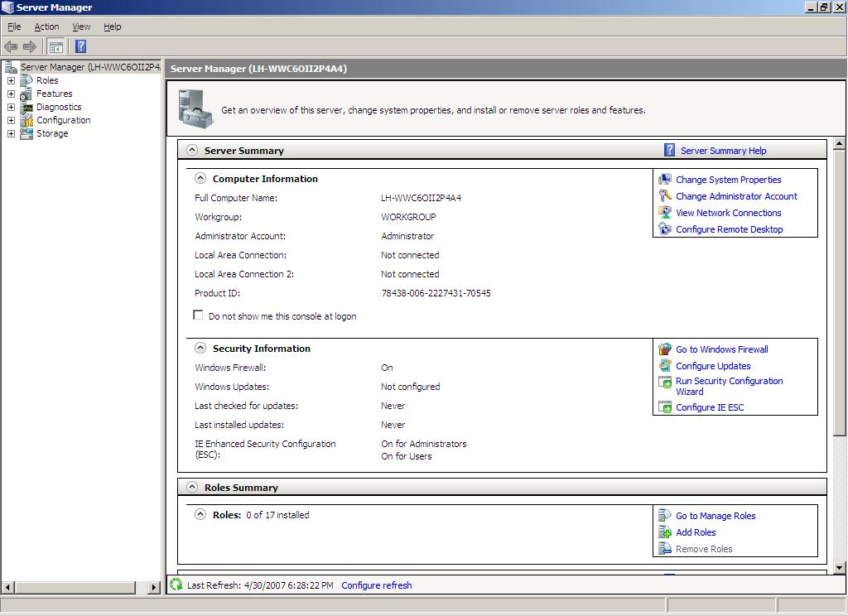Click the WORKGROUP value text
Image resolution: width=848 pixels, height=616 pixels.
408,217
